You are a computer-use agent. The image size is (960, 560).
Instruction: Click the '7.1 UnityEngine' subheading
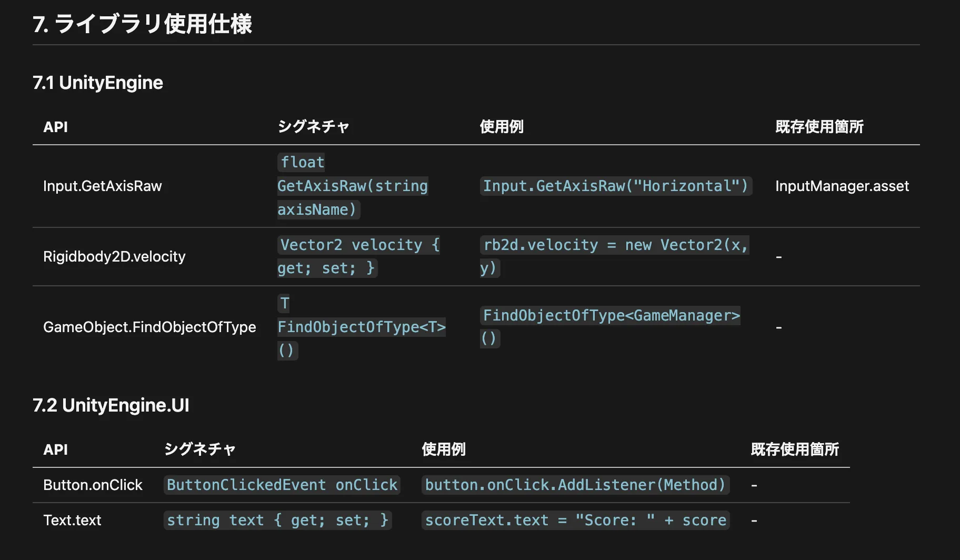coord(98,83)
